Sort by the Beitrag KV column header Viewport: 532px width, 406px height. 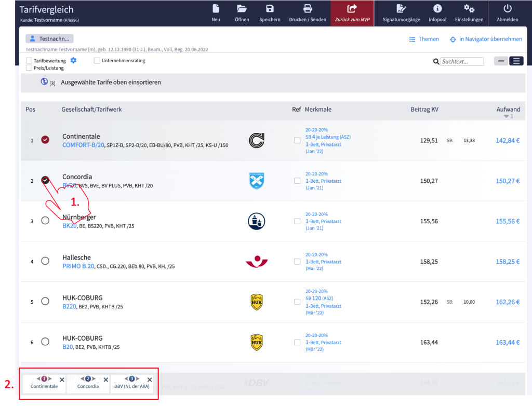click(424, 110)
